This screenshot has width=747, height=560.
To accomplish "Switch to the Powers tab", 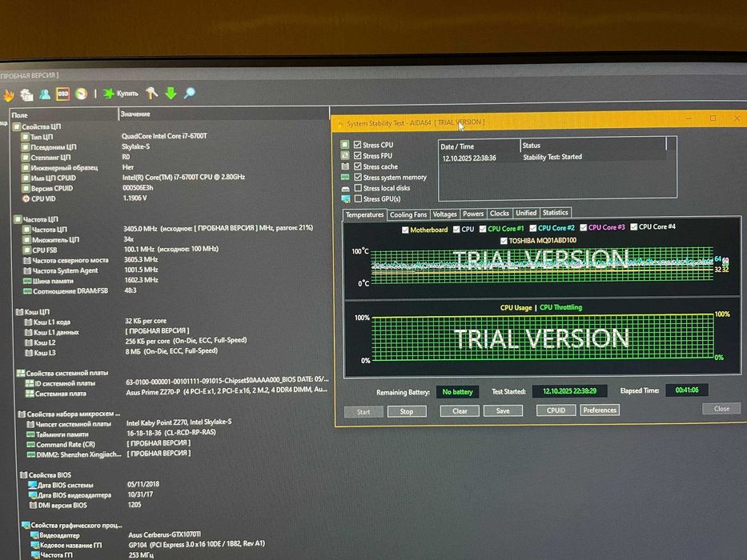I will pyautogui.click(x=473, y=214).
